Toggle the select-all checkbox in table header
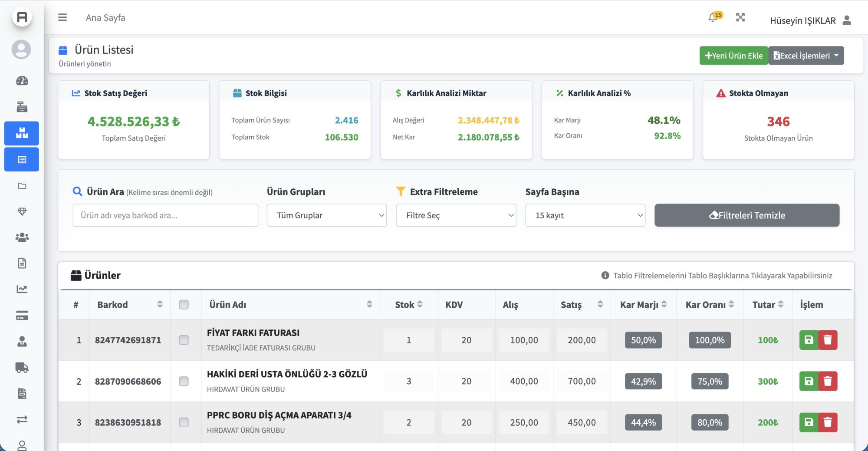This screenshot has height=451, width=868. [184, 305]
